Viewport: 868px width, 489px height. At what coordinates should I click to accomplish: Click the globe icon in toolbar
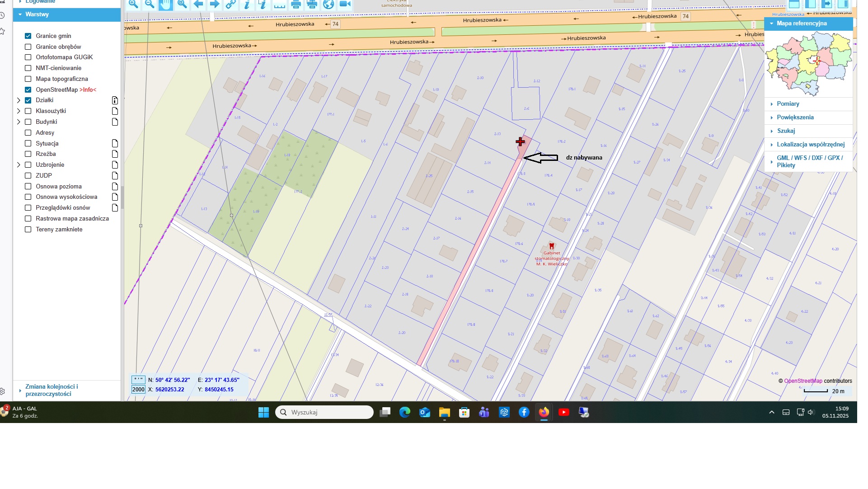coord(328,5)
